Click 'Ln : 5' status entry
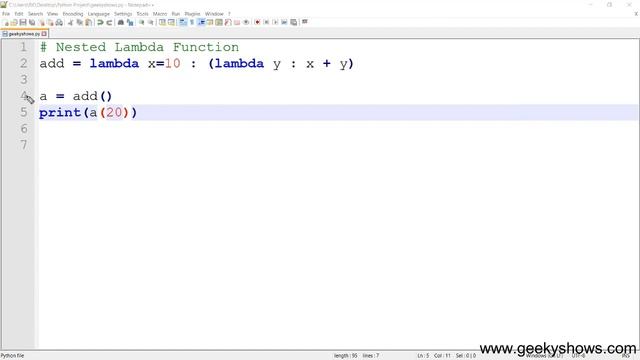Screen dimensions: 640x360 point(423,356)
